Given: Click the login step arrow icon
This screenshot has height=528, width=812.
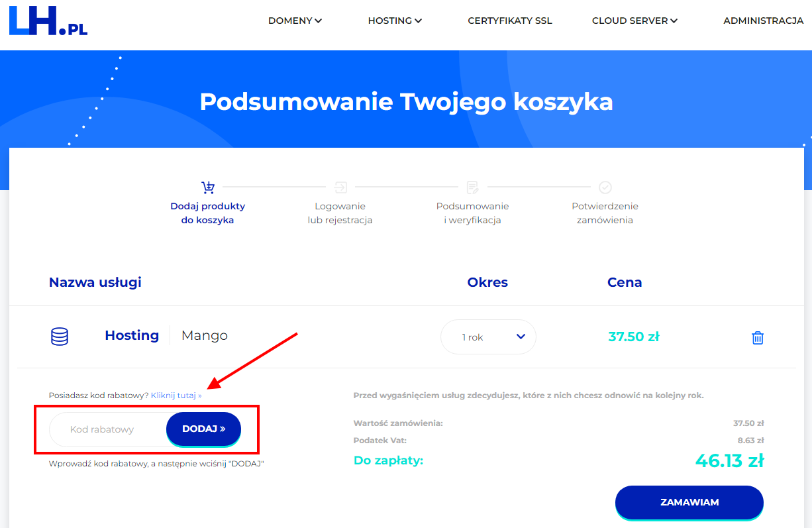Looking at the screenshot, I should tap(340, 187).
